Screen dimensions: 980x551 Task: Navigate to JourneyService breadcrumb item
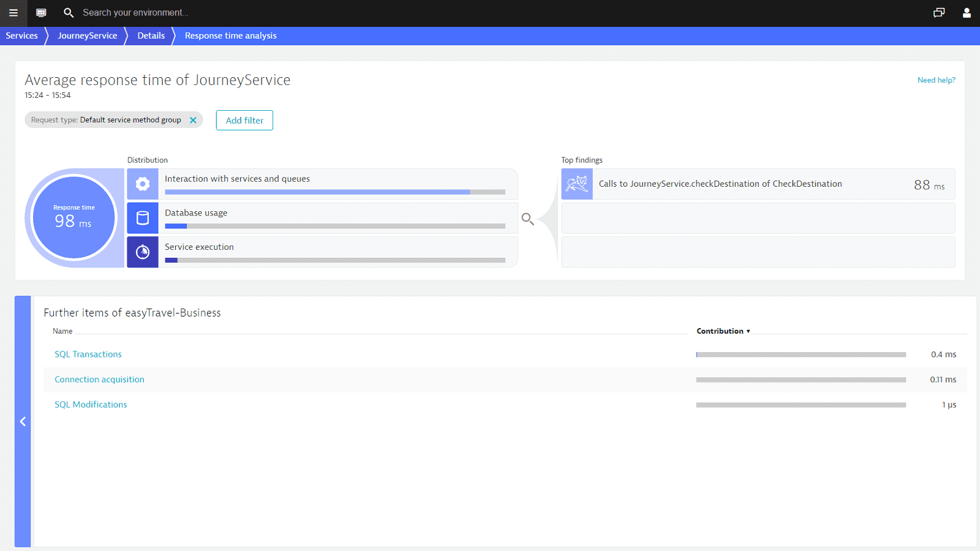click(88, 36)
